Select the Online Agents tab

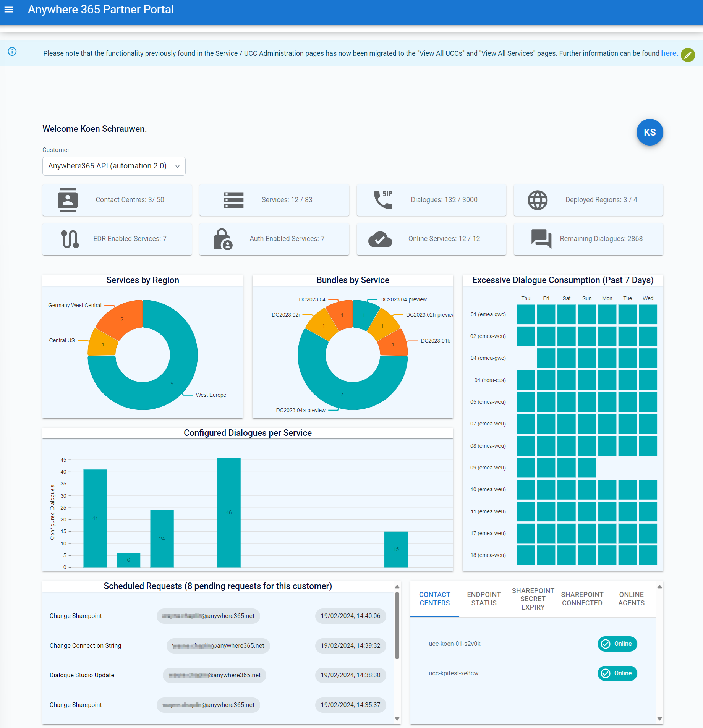tap(631, 599)
